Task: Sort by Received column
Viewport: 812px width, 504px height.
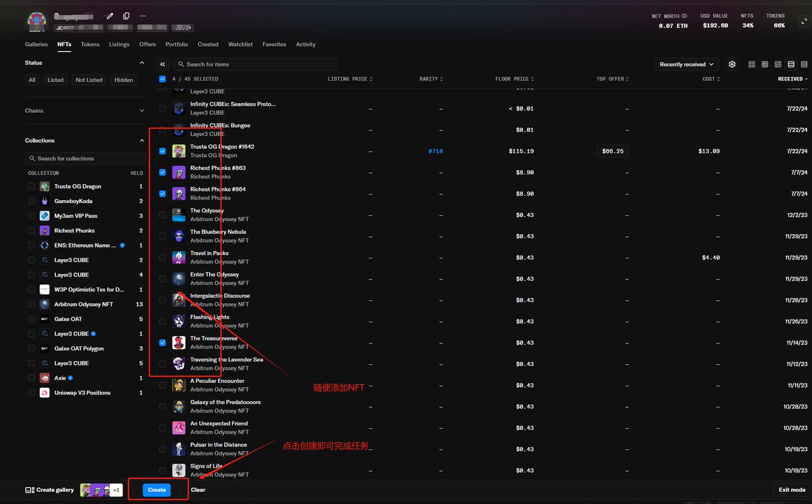Action: (792, 79)
